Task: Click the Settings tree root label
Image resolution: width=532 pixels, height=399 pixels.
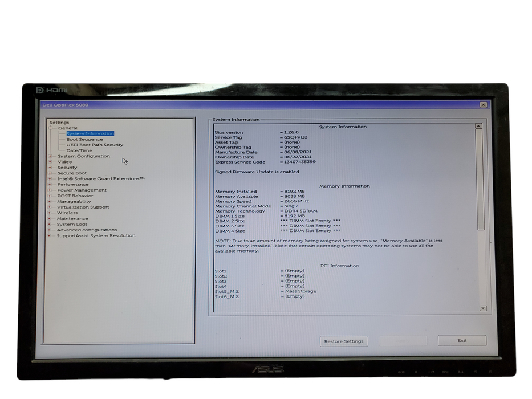Action: (x=59, y=123)
